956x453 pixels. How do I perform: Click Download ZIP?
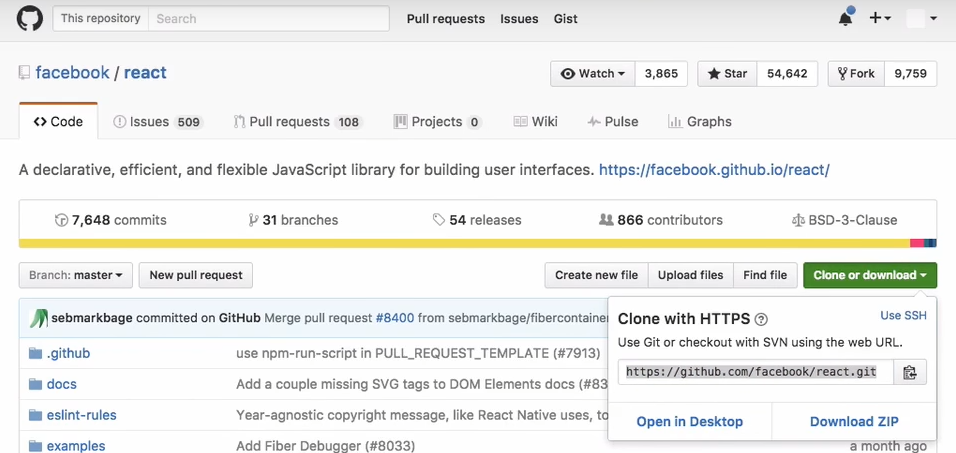point(854,421)
